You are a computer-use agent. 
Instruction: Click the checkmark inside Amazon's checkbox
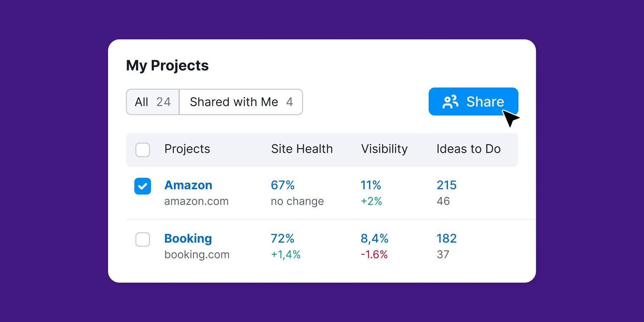coord(142,186)
